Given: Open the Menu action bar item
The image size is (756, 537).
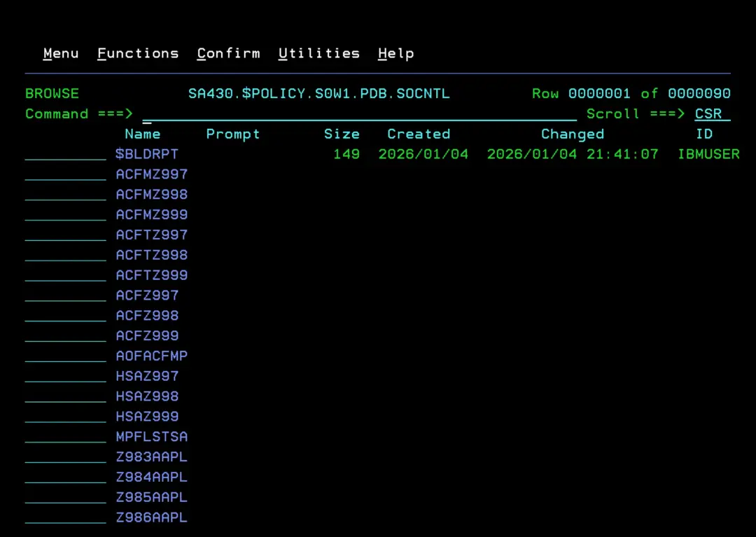Looking at the screenshot, I should [61, 53].
